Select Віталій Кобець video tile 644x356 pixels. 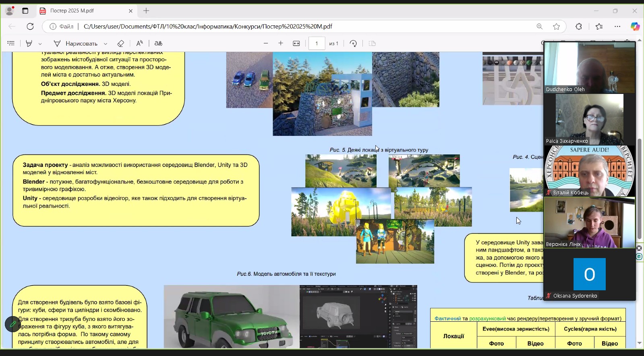590,171
